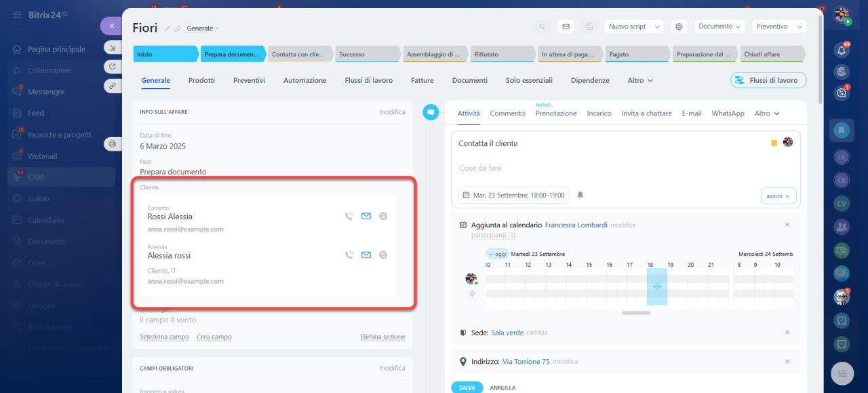Open the chat search icon in the right sidebar

[x=842, y=94]
